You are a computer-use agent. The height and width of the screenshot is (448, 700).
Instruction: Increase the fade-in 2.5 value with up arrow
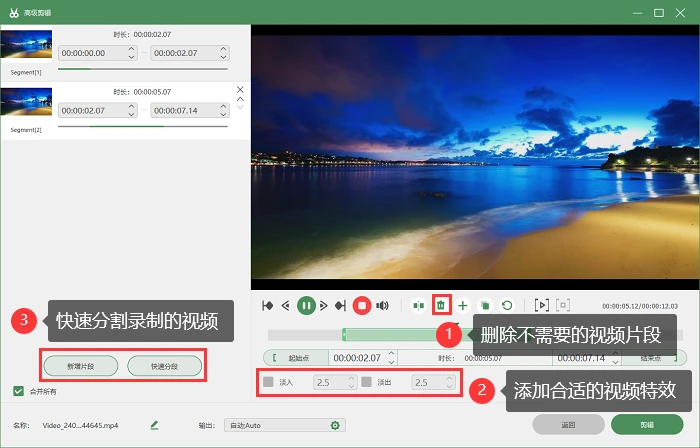[351, 378]
